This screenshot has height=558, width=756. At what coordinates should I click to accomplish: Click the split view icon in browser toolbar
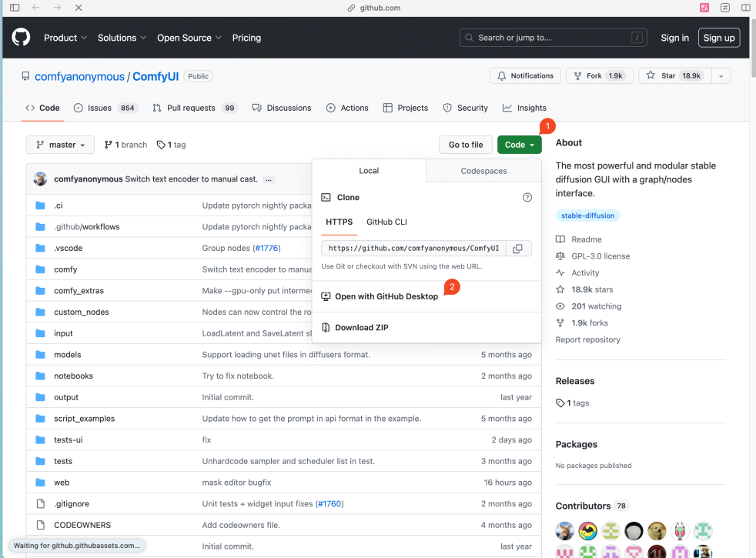tap(745, 8)
